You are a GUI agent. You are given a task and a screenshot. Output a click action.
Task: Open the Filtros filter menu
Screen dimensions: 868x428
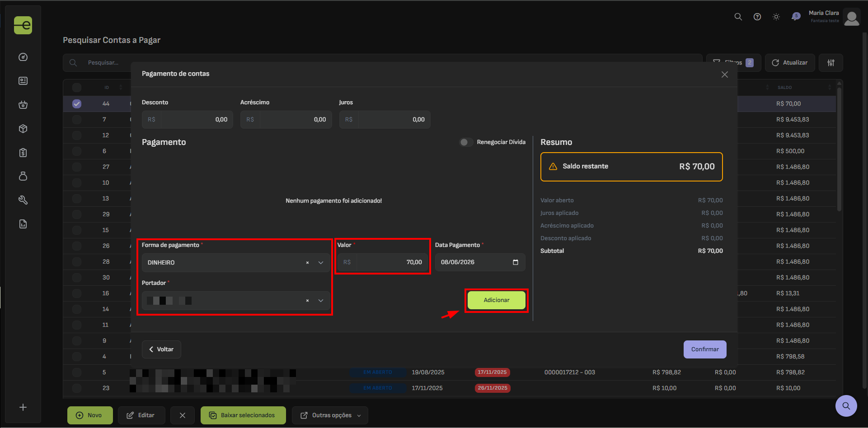pyautogui.click(x=733, y=63)
